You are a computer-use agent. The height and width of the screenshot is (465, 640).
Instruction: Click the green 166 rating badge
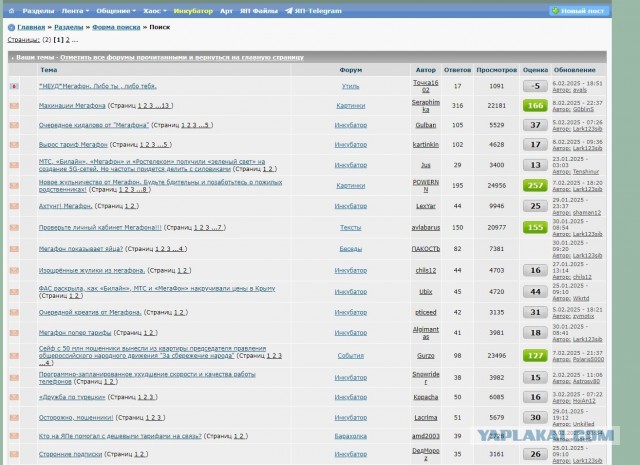coord(536,106)
